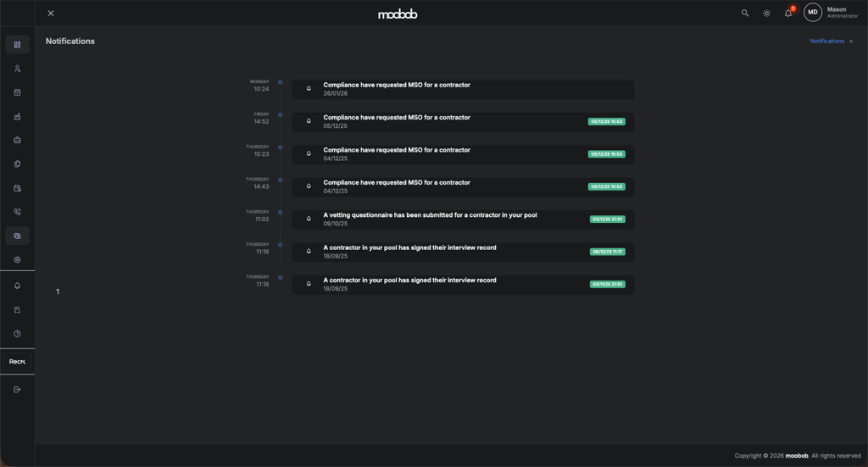Image resolution: width=868 pixels, height=467 pixels.
Task: Click the top bar bell with red badge
Action: [788, 14]
